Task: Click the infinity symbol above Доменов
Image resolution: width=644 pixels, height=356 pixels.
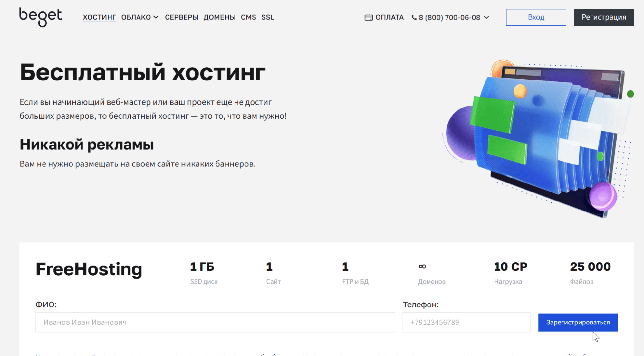Action: 422,267
